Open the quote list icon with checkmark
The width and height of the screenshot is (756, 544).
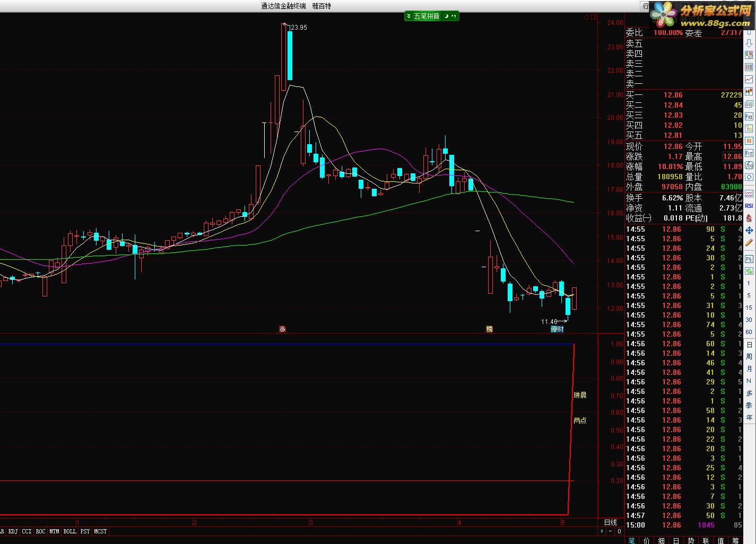click(x=749, y=55)
